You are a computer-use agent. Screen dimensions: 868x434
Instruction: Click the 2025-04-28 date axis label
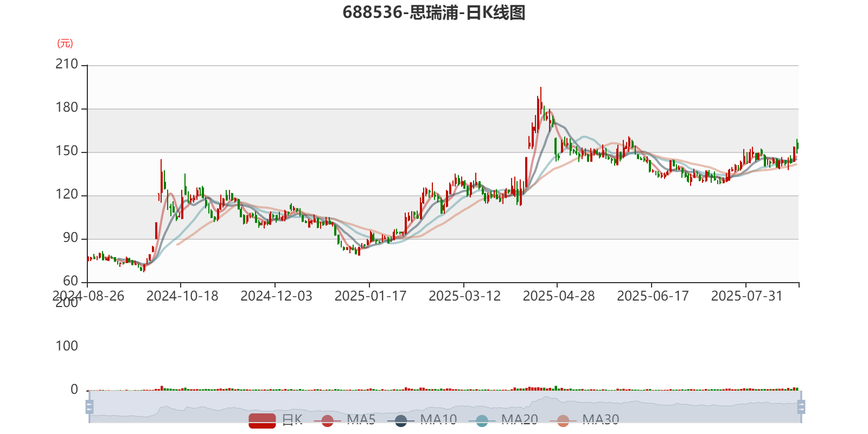559,296
